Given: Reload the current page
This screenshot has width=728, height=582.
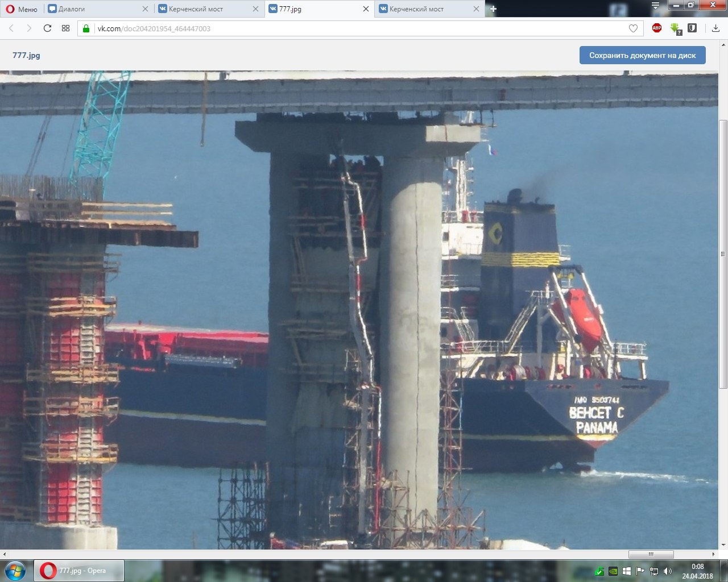Looking at the screenshot, I should coord(47,28).
